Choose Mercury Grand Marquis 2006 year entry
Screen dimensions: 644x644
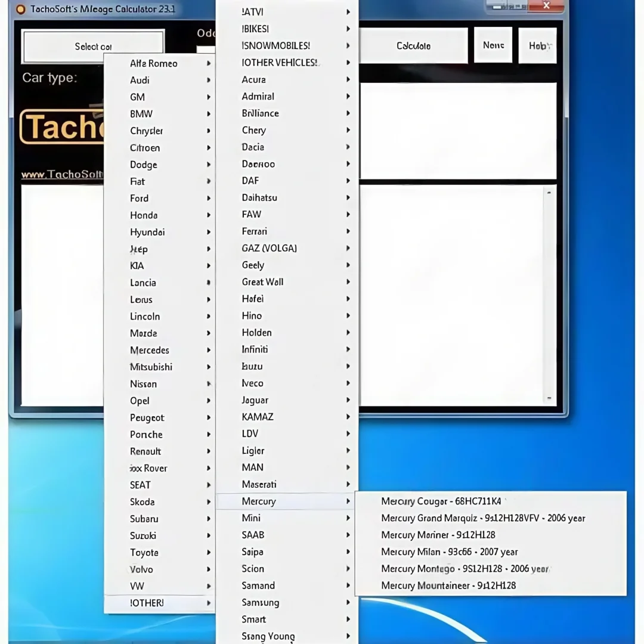(490, 518)
